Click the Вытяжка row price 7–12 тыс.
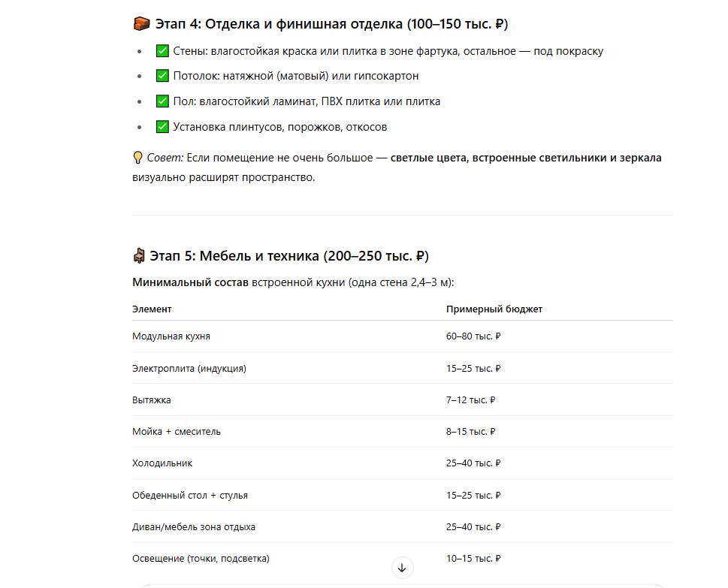This screenshot has width=728, height=588. coord(470,400)
